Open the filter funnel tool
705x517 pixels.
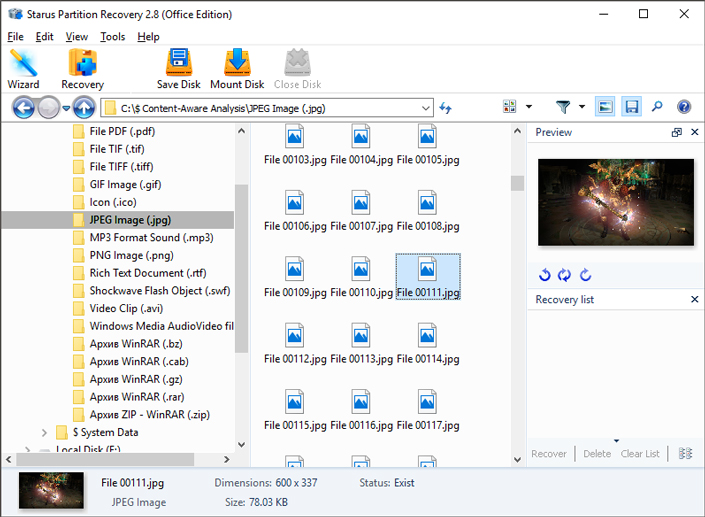(x=562, y=107)
